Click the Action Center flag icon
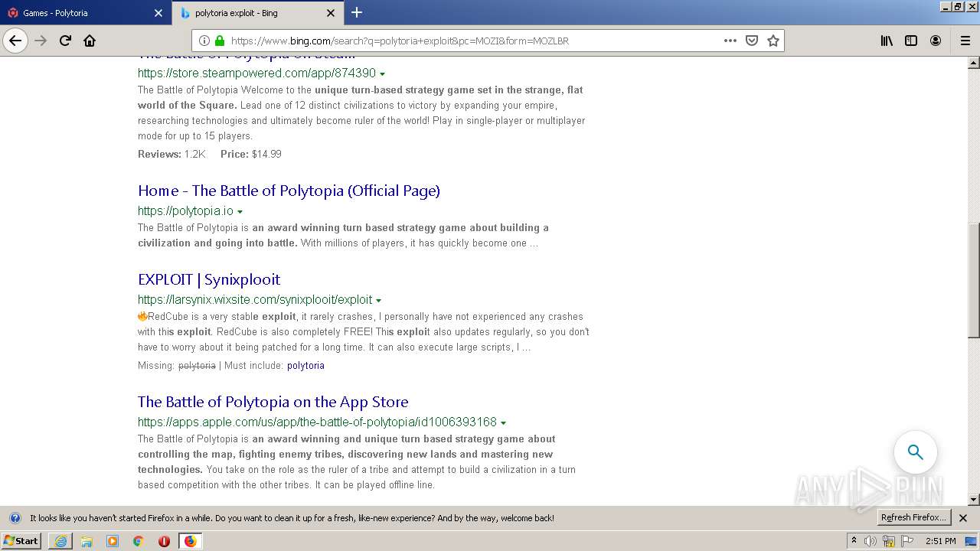The width and height of the screenshot is (980, 551). [x=908, y=541]
